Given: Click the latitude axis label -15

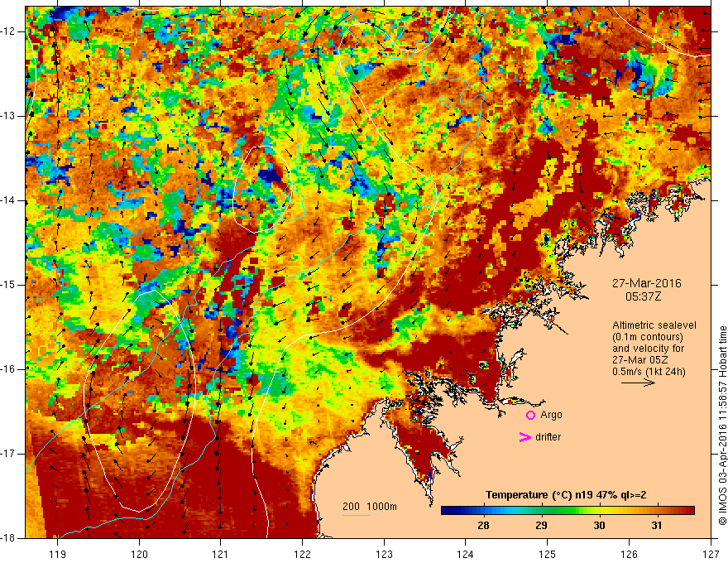Looking at the screenshot, I should click(x=8, y=285).
